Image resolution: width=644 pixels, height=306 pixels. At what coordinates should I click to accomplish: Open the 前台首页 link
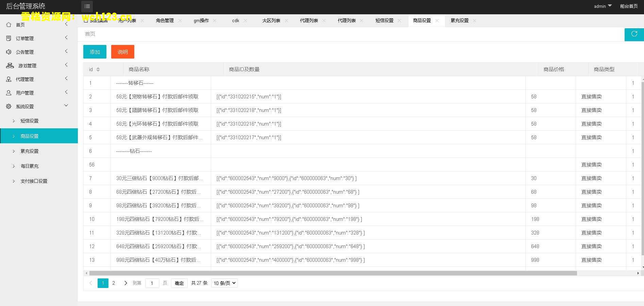click(629, 6)
